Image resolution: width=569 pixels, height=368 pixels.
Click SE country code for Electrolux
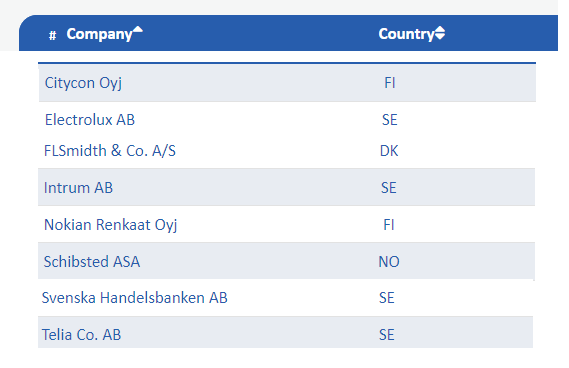tap(390, 120)
